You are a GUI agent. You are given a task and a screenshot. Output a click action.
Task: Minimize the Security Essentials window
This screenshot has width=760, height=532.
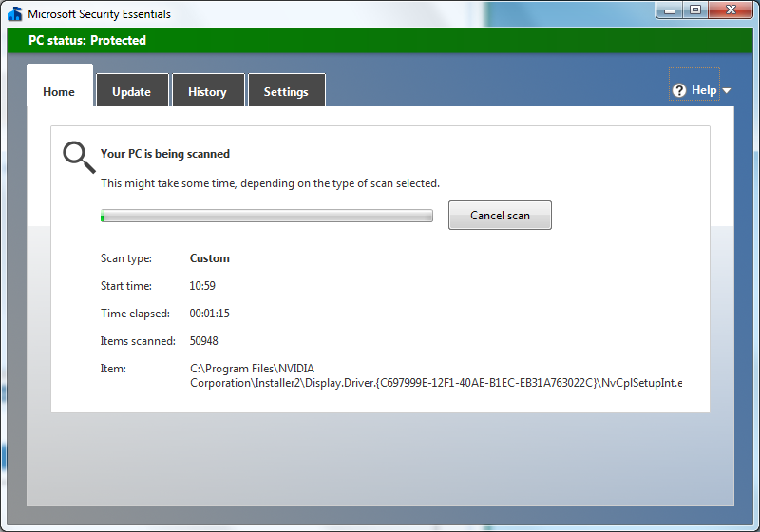670,10
